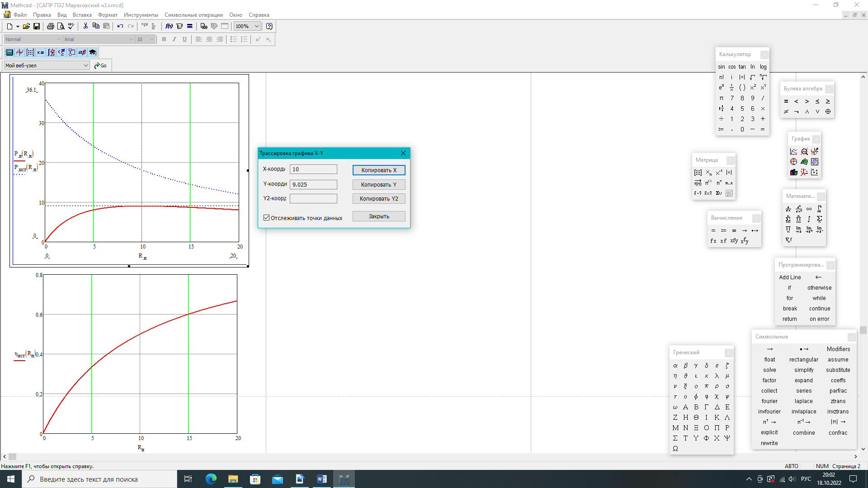Open the Calculator toolbar icon
This screenshot has width=868, height=488.
9,52
